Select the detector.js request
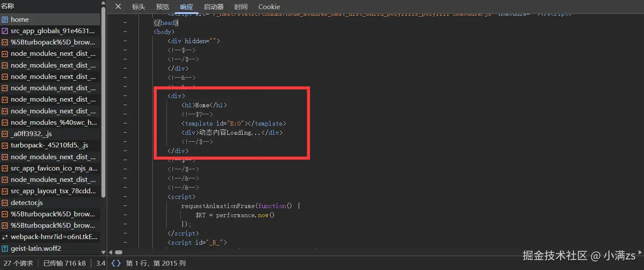The height and width of the screenshot is (270, 644). pyautogui.click(x=50, y=203)
